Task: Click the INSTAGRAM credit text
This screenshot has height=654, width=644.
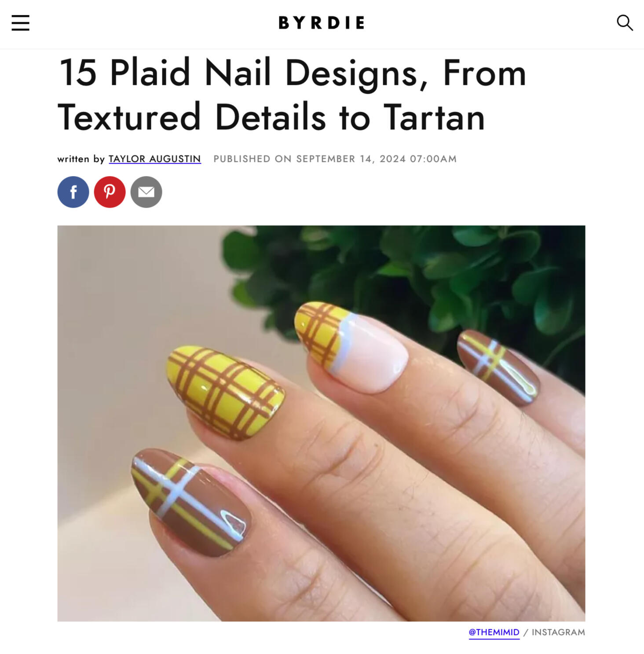Action: pyautogui.click(x=558, y=632)
